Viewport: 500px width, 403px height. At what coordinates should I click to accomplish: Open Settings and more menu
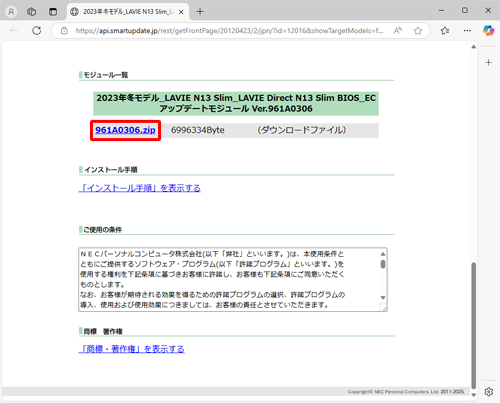pos(467,31)
